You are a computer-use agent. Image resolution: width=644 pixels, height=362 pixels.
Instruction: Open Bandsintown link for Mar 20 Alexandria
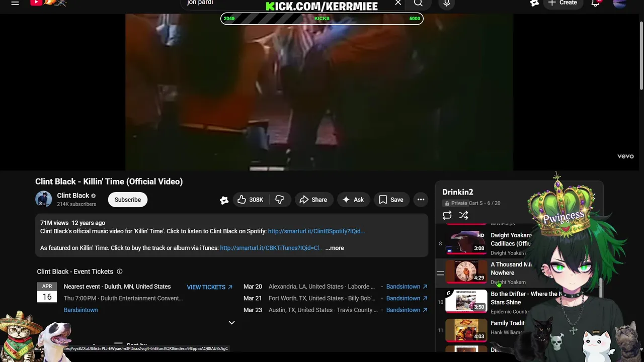[x=407, y=287]
